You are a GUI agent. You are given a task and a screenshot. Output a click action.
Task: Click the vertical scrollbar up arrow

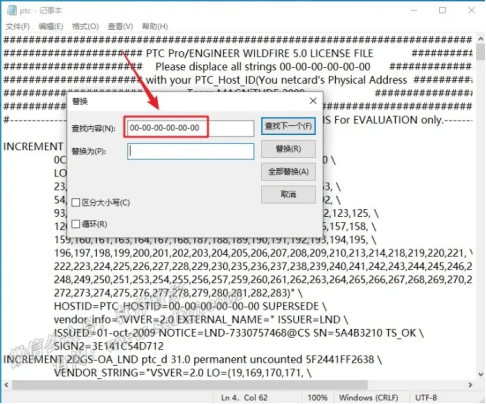click(x=481, y=39)
